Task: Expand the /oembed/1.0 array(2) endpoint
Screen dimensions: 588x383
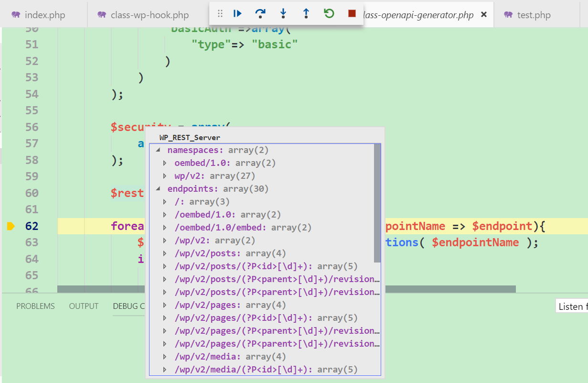Action: coord(165,215)
